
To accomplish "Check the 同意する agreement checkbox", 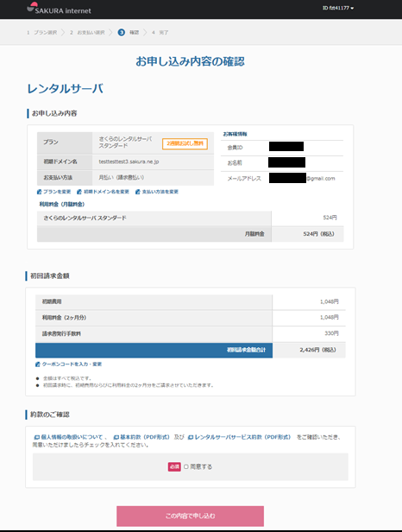I will coord(186,467).
